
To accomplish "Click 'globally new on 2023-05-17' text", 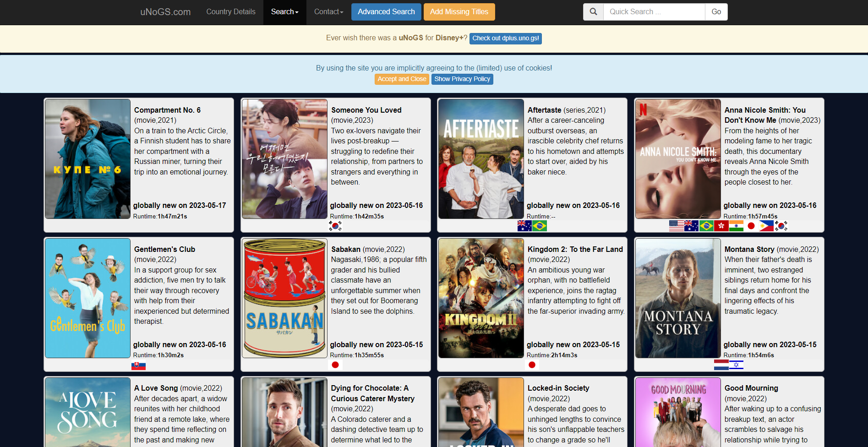I will [180, 205].
